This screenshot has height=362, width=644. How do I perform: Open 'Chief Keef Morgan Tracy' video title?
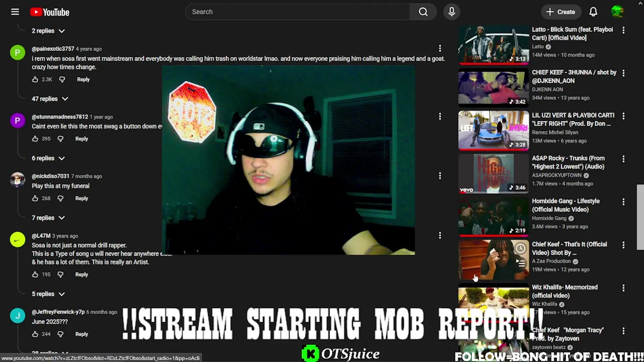point(568,334)
